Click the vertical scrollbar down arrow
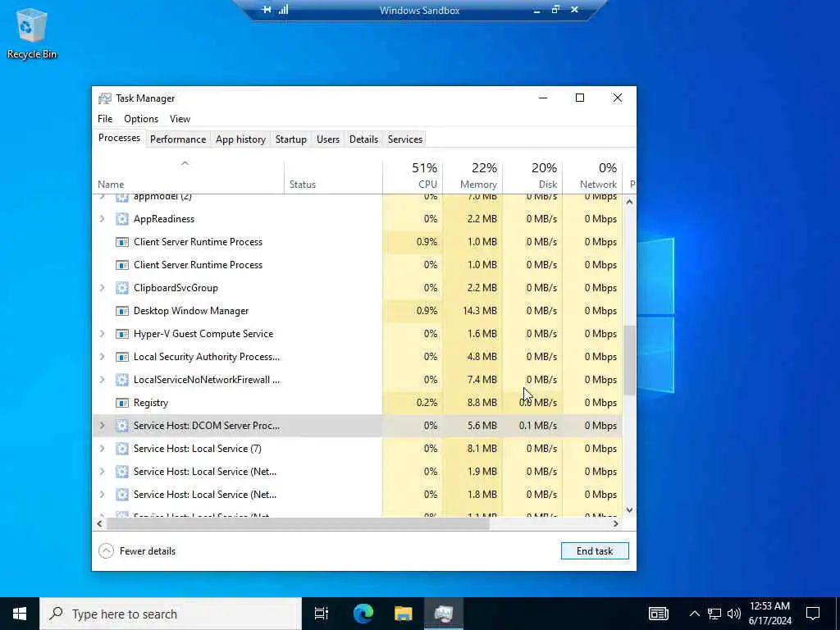This screenshot has height=630, width=840. pos(629,510)
